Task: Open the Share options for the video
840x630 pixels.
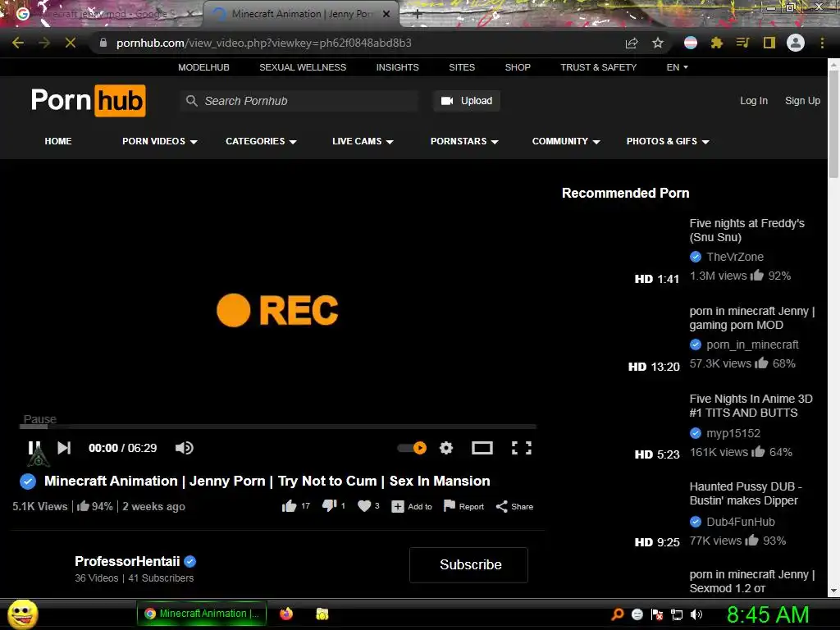Action: point(514,506)
